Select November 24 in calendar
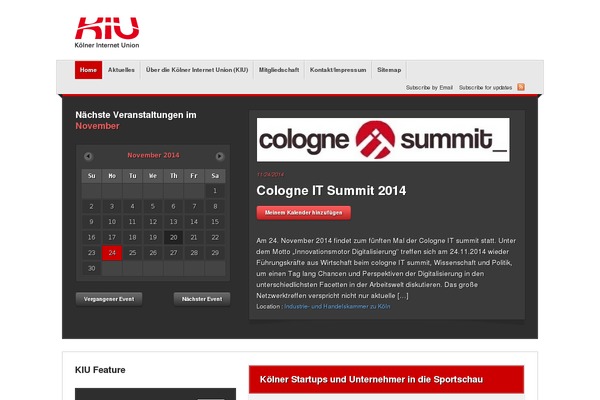 pos(112,253)
